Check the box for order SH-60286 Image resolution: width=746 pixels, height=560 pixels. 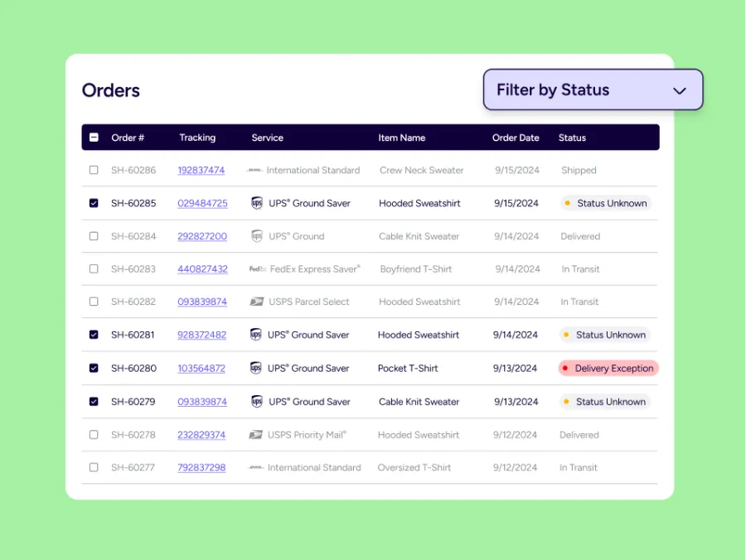[94, 170]
